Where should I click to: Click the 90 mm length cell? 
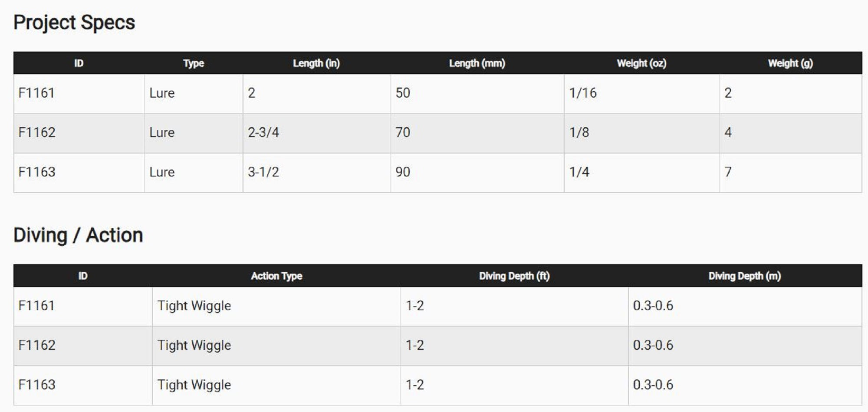(403, 172)
